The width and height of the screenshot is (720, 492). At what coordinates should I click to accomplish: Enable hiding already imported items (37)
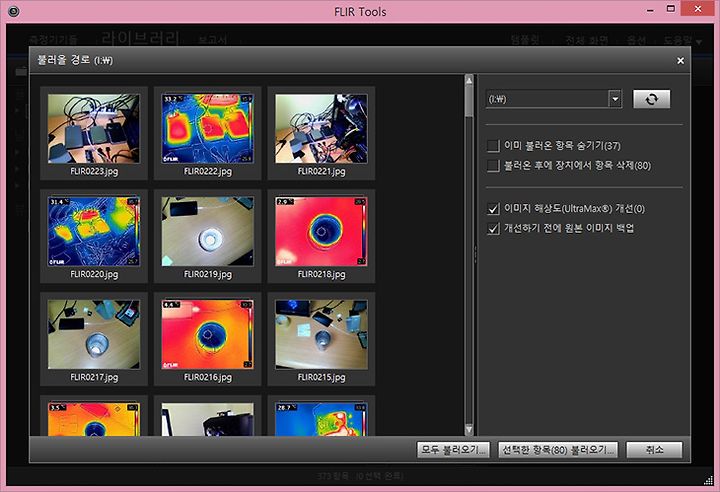tap(493, 146)
